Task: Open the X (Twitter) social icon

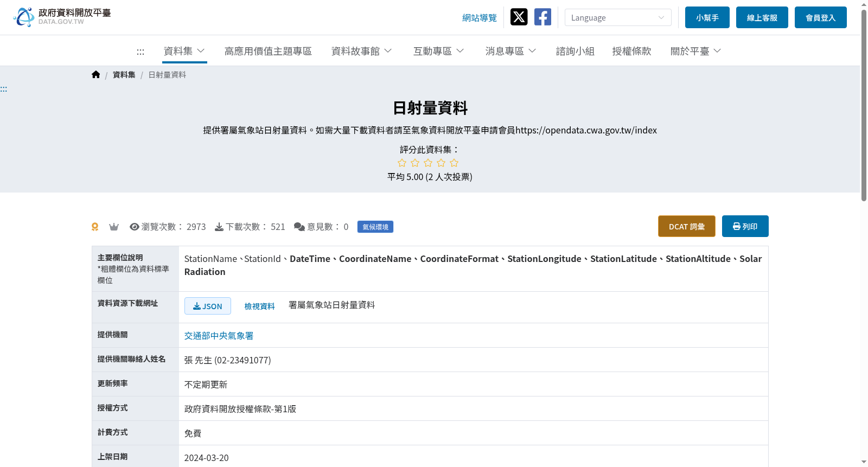Action: click(x=519, y=17)
